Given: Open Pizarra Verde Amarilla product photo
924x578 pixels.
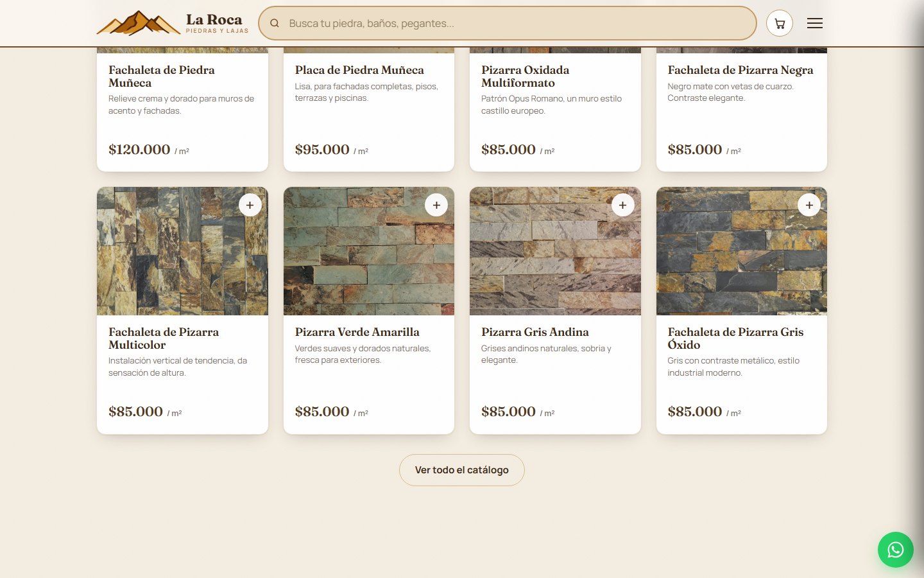Looking at the screenshot, I should tap(369, 251).
